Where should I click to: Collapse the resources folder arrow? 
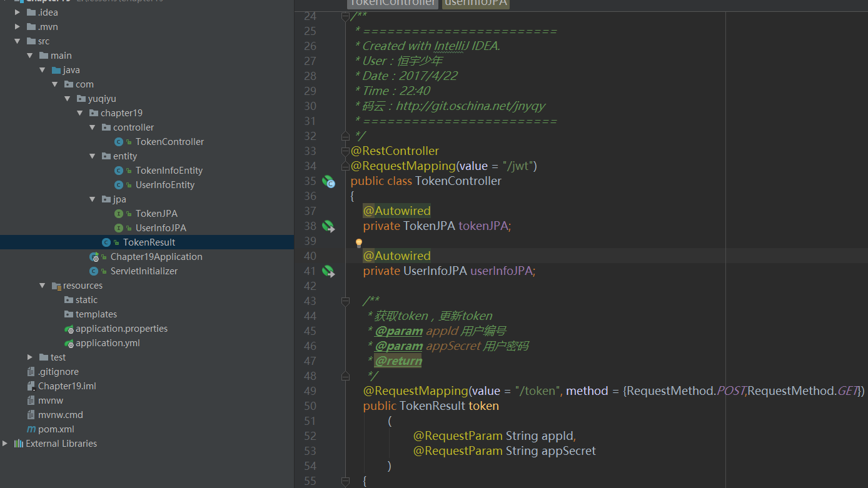click(x=43, y=286)
